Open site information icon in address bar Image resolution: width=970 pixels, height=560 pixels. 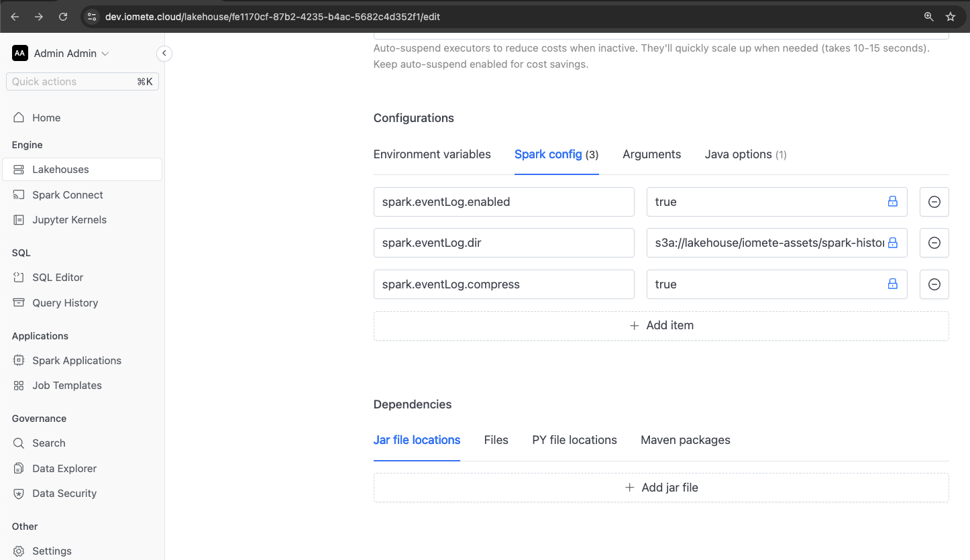93,17
